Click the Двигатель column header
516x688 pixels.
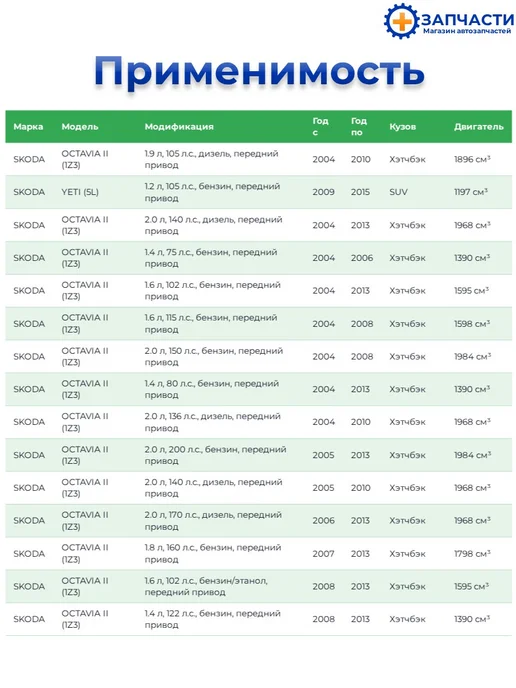tap(479, 126)
